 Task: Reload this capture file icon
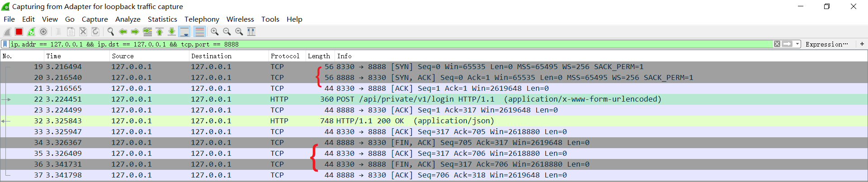pyautogui.click(x=95, y=32)
